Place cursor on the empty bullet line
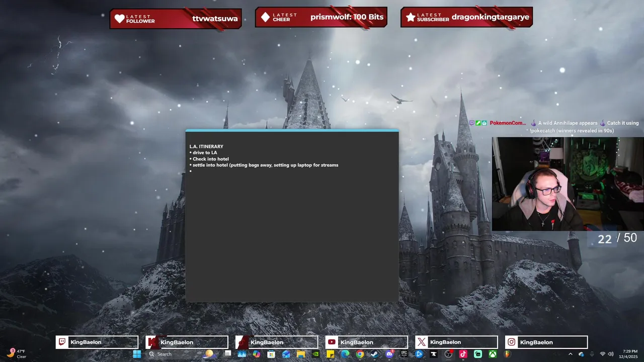This screenshot has width=644, height=362. pos(191,171)
